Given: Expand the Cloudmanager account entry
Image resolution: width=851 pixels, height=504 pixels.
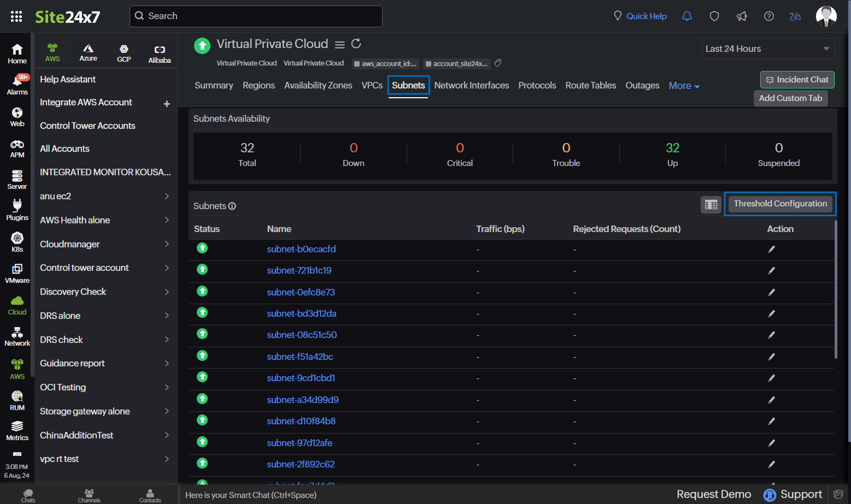Looking at the screenshot, I should pos(104,244).
